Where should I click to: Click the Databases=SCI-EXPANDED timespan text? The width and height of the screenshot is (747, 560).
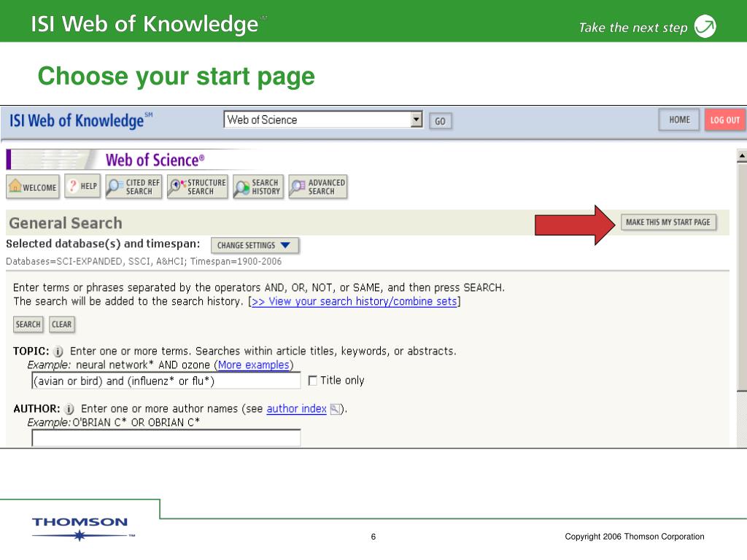point(144,262)
